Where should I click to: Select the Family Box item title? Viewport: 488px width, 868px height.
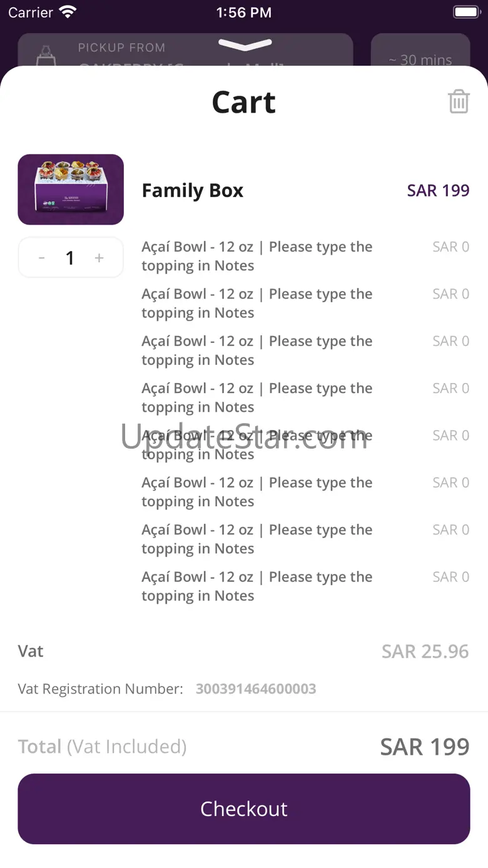click(193, 190)
